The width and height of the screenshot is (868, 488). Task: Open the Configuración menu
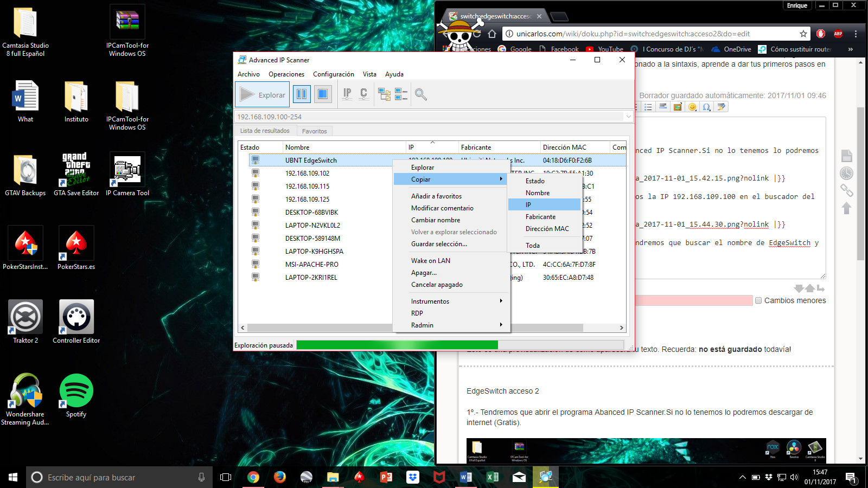(x=334, y=74)
